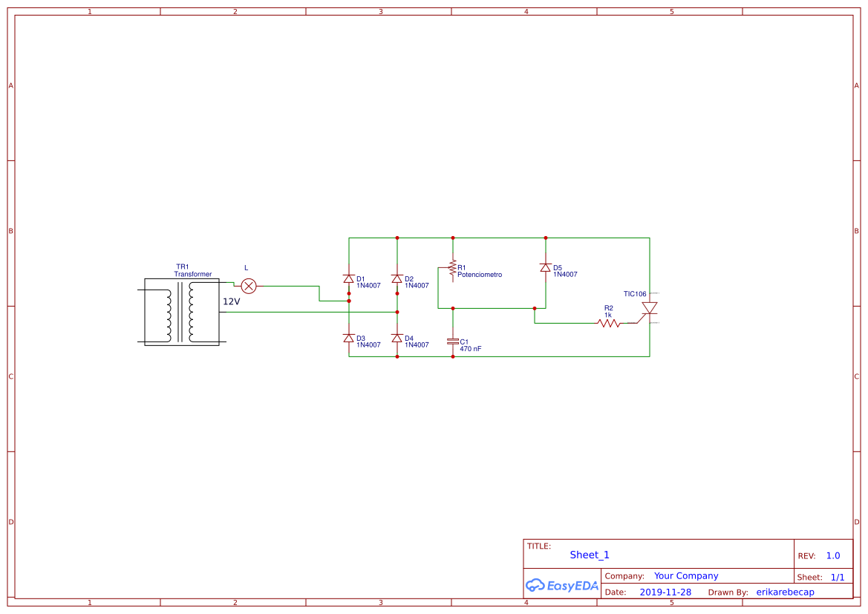Select diode D4 symbol
The width and height of the screenshot is (868, 614).
[x=397, y=339]
